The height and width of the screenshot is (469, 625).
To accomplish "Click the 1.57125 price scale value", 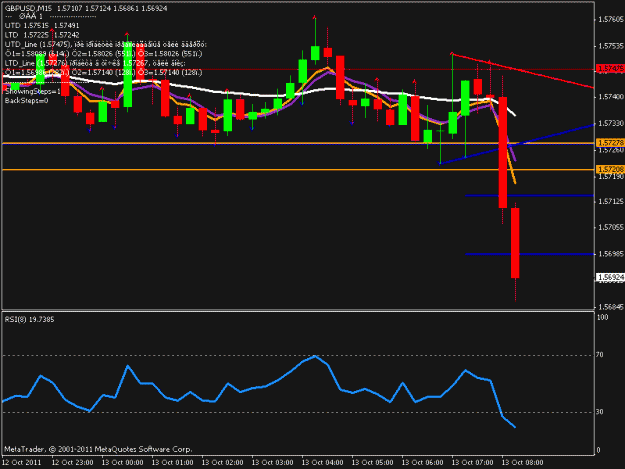I will coord(611,202).
